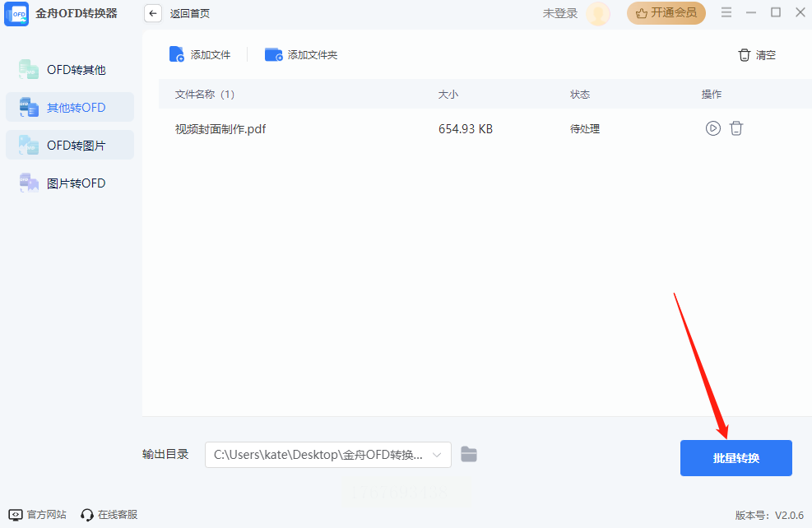Click the 操作 column header
The image size is (812, 528).
712,95
